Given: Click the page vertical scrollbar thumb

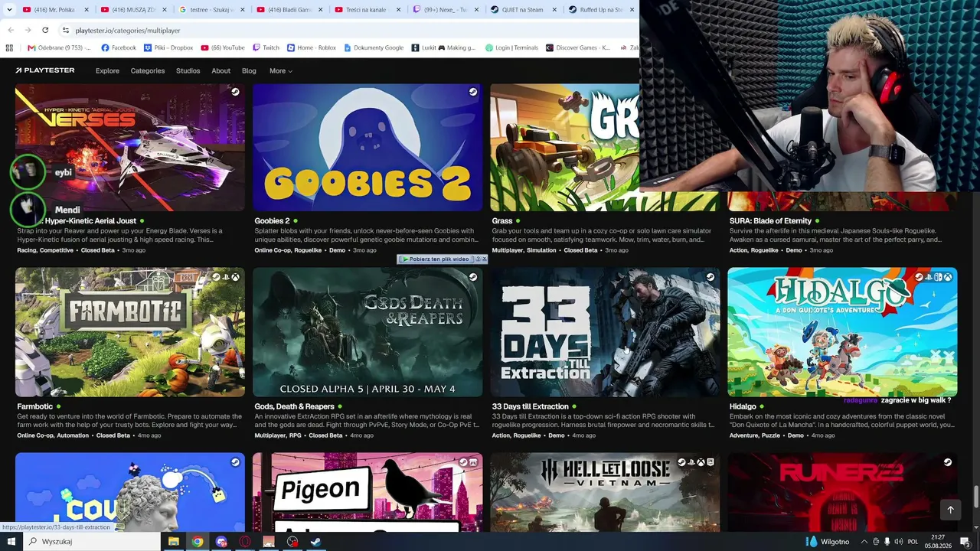Looking at the screenshot, I should point(975,496).
